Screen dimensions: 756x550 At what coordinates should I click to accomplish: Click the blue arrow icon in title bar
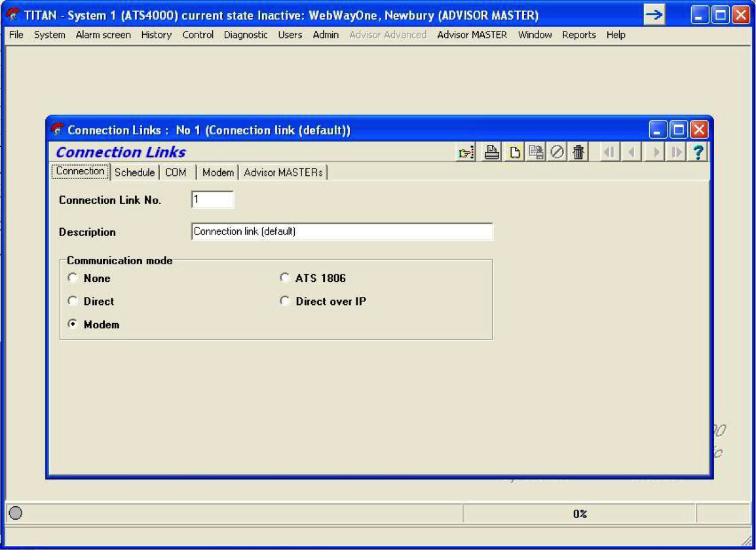[x=654, y=14]
